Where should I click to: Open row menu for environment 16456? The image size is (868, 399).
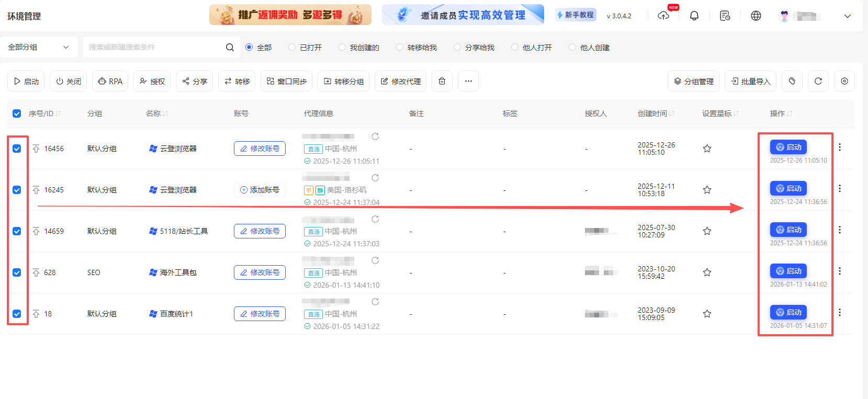840,147
